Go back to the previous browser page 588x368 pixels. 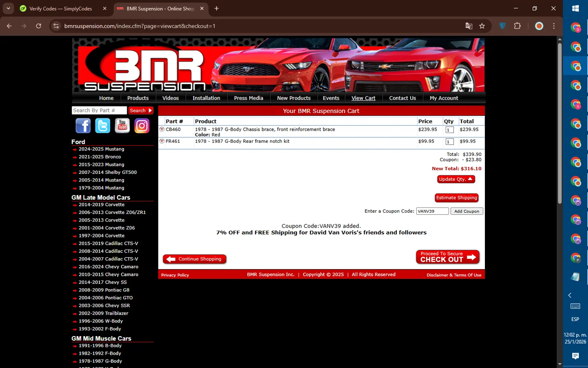(9, 26)
